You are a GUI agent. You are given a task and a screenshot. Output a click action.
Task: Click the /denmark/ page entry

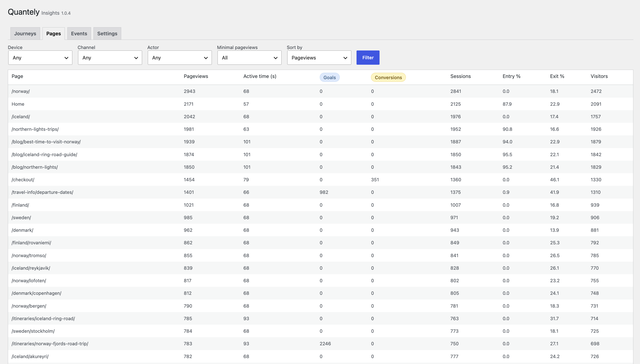[22, 230]
